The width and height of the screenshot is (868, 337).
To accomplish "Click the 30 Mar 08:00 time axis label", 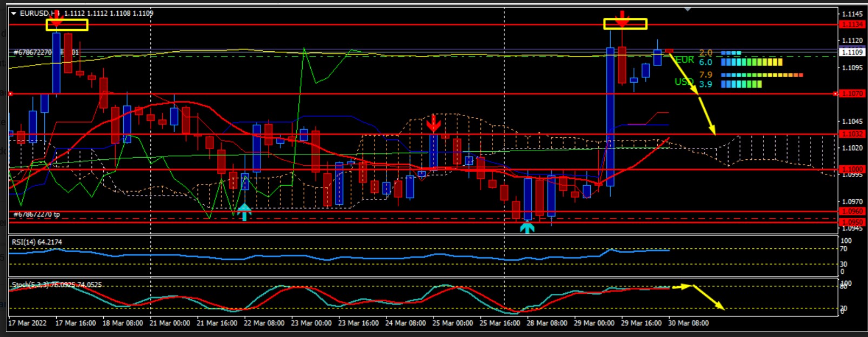I will tap(688, 323).
